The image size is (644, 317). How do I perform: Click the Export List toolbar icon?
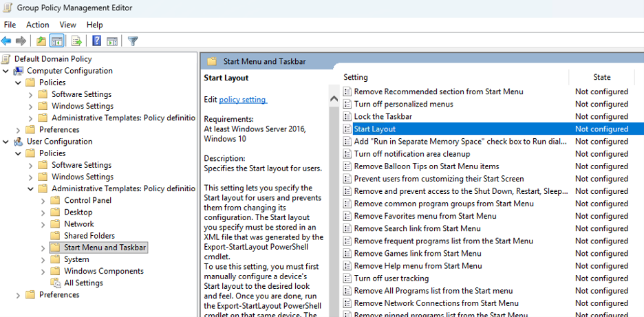click(77, 41)
